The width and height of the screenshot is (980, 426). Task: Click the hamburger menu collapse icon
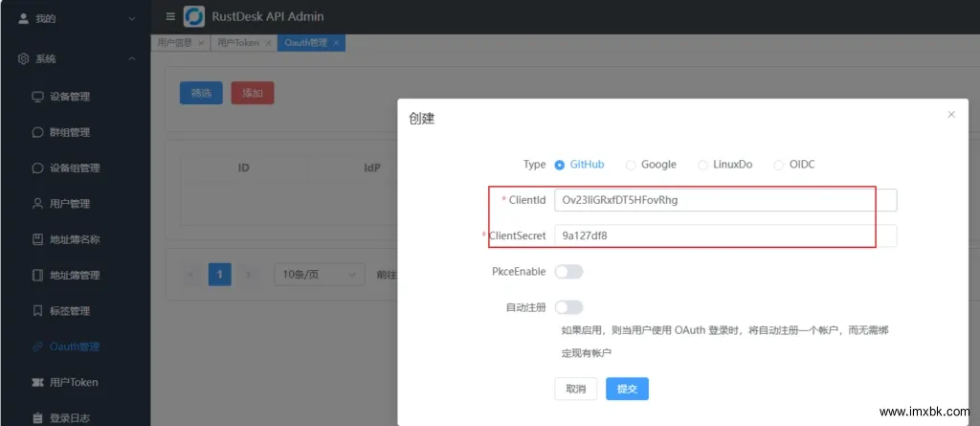click(x=170, y=17)
